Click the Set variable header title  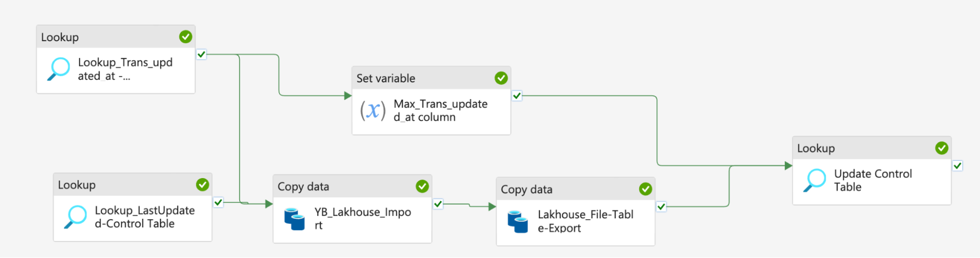click(386, 78)
